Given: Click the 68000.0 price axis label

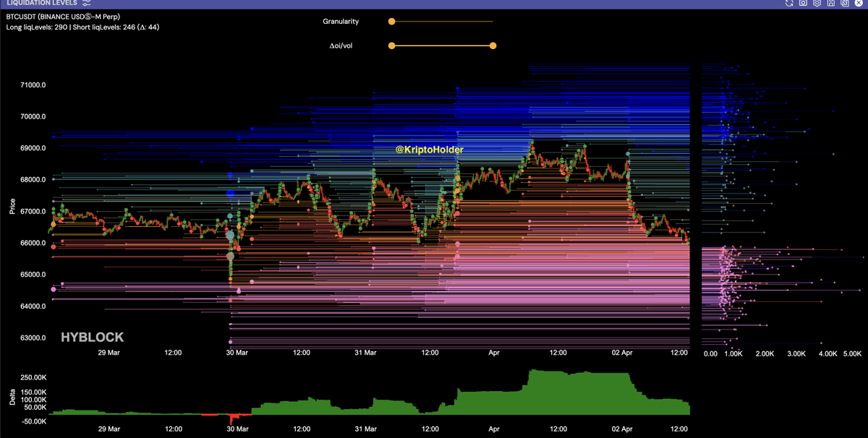Looking at the screenshot, I should pyautogui.click(x=33, y=180).
